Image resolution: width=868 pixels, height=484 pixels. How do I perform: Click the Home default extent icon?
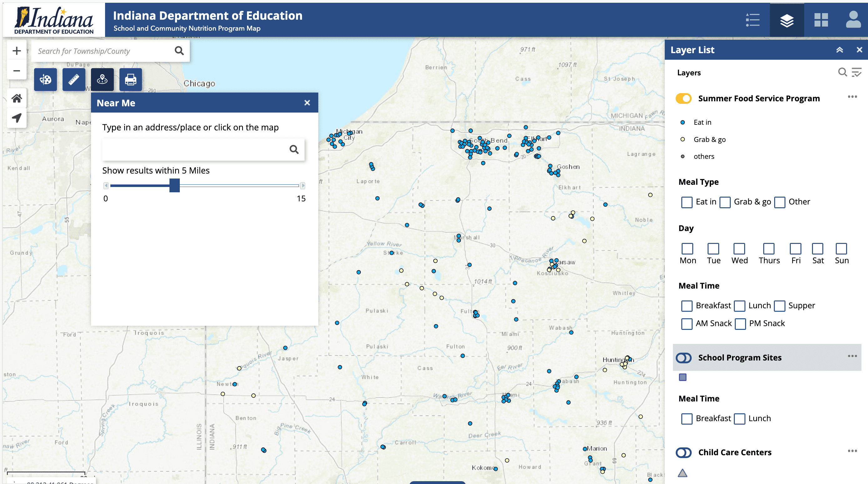[x=17, y=98]
